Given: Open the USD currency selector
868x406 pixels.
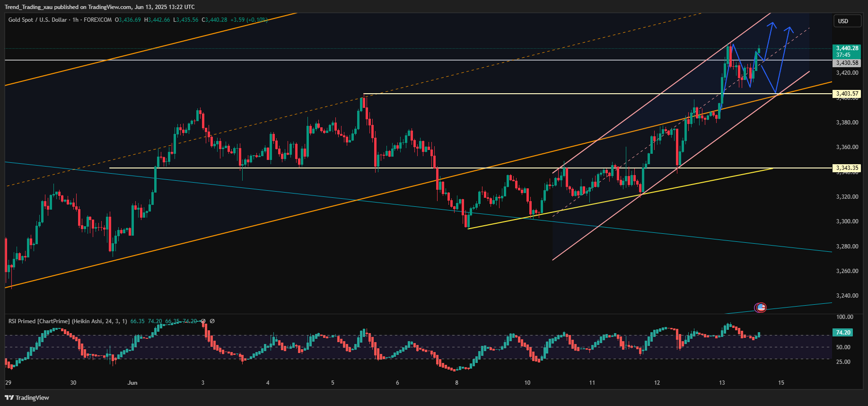Looking at the screenshot, I should click(x=847, y=21).
